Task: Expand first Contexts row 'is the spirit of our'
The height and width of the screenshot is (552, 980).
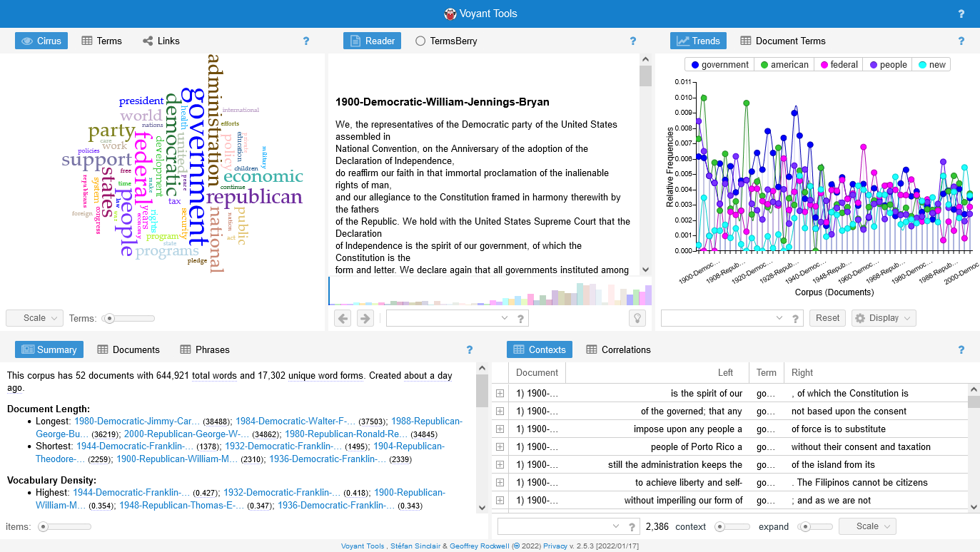Action: pyautogui.click(x=500, y=393)
